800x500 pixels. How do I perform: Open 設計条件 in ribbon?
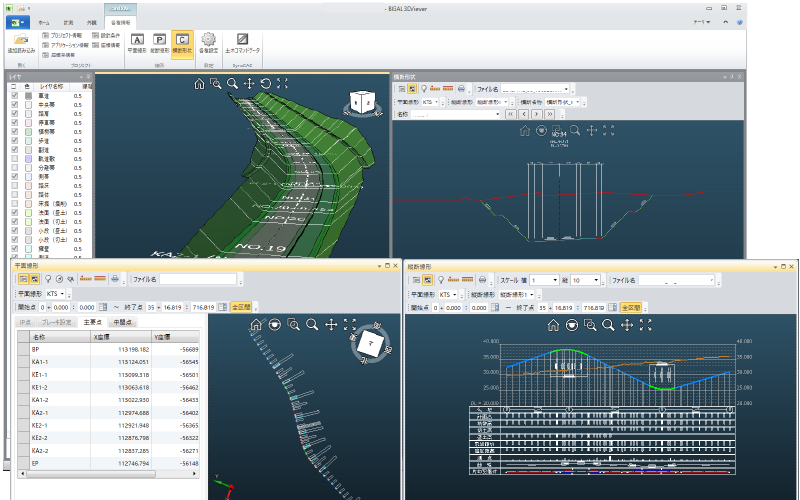[106, 35]
